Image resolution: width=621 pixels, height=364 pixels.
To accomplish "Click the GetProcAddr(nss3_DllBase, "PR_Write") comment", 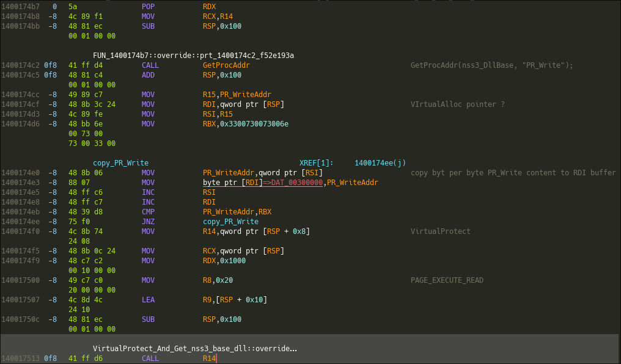I will point(491,65).
